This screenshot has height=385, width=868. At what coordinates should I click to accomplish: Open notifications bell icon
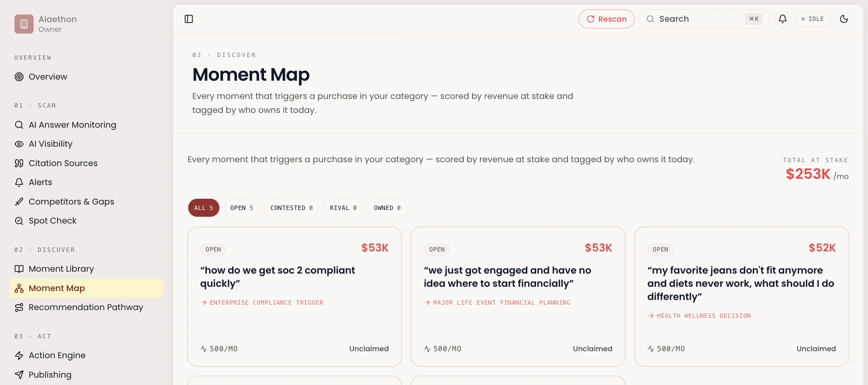tap(783, 19)
